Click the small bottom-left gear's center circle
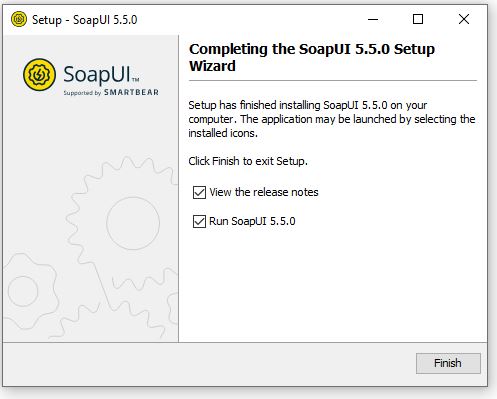This screenshot has width=497, height=399. (x=23, y=291)
